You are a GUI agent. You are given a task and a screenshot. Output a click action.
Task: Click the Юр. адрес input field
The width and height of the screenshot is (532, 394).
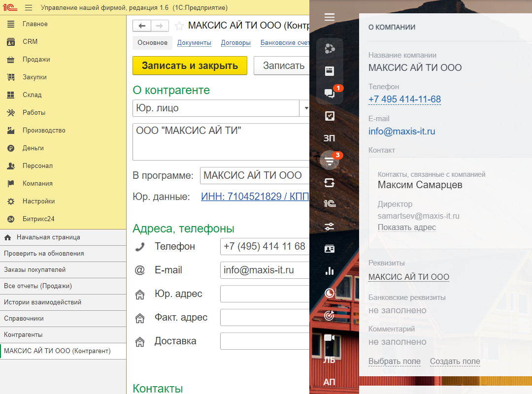click(x=265, y=294)
